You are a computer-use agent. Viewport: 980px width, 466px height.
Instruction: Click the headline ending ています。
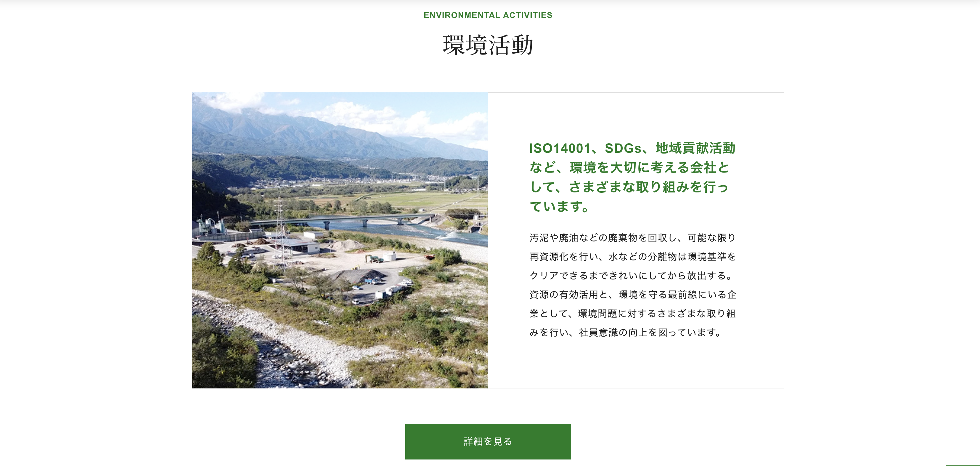tap(560, 206)
